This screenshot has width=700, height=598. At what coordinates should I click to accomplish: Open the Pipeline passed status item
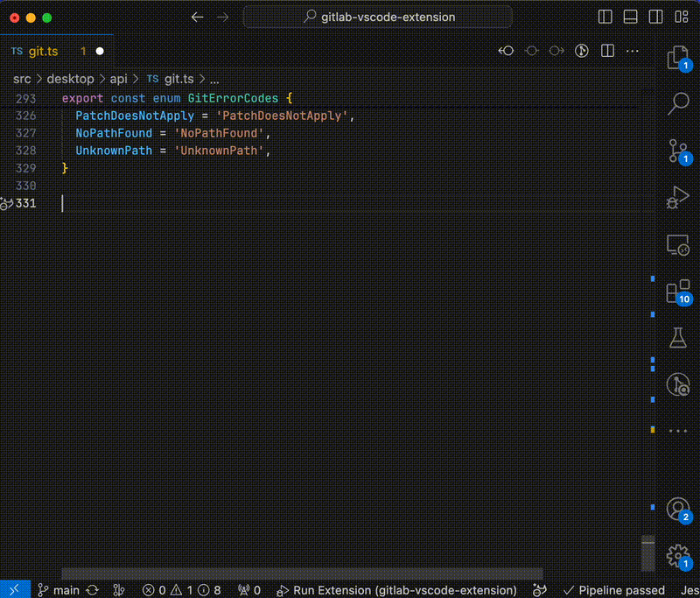point(614,590)
